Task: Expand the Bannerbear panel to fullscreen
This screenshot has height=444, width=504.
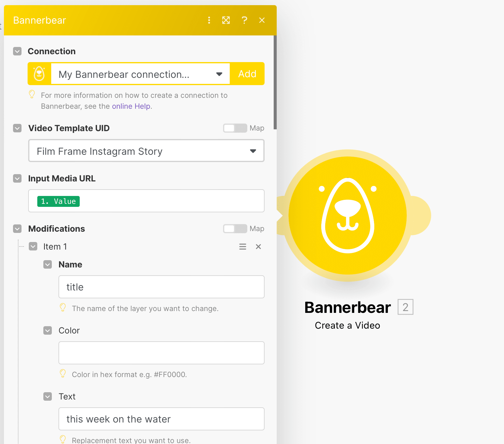Action: coord(226,20)
